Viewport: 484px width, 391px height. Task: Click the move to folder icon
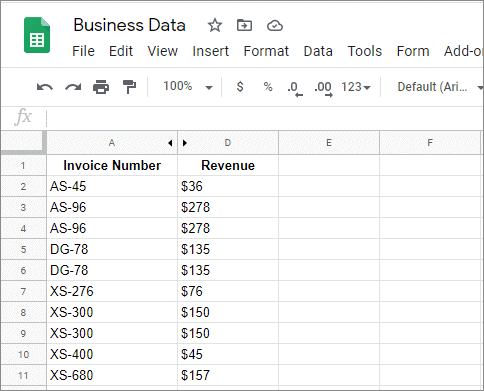244,25
